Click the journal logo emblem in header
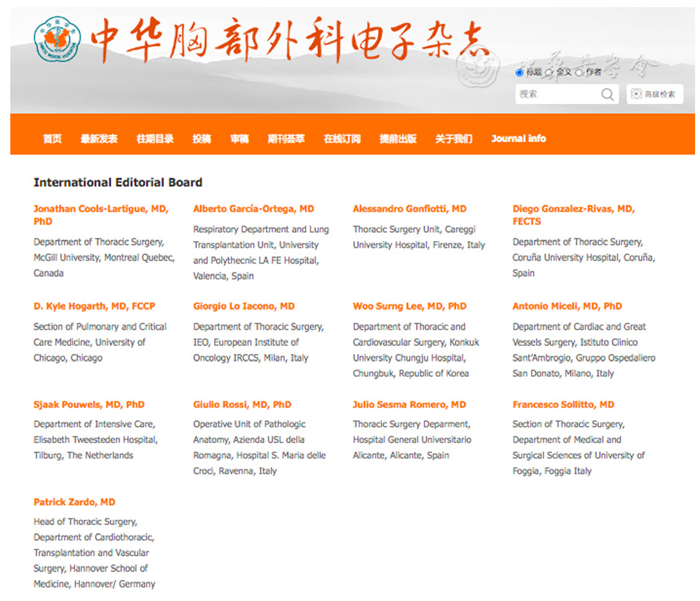This screenshot has height=601, width=700. coord(57,39)
